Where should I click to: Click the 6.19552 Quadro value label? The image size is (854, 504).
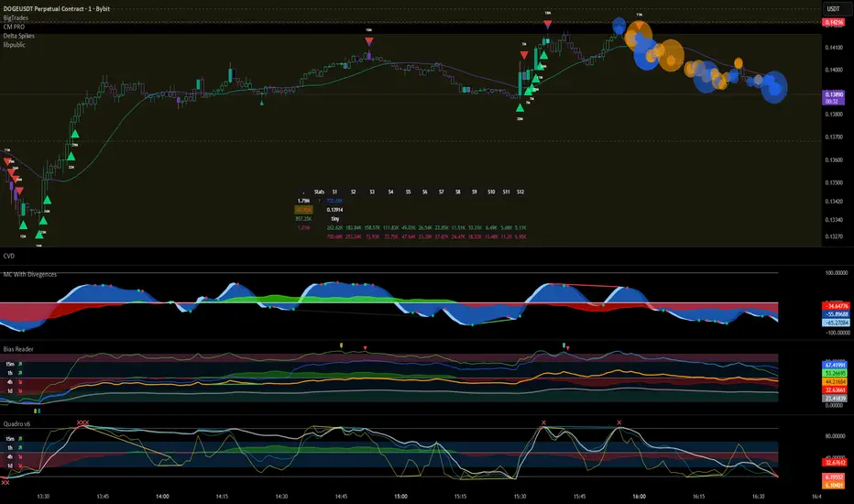tap(835, 477)
